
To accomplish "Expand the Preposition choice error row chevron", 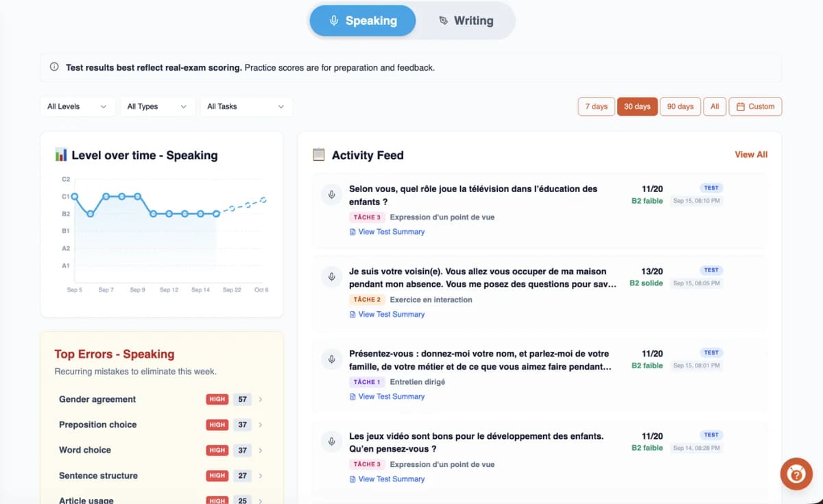I will click(261, 424).
